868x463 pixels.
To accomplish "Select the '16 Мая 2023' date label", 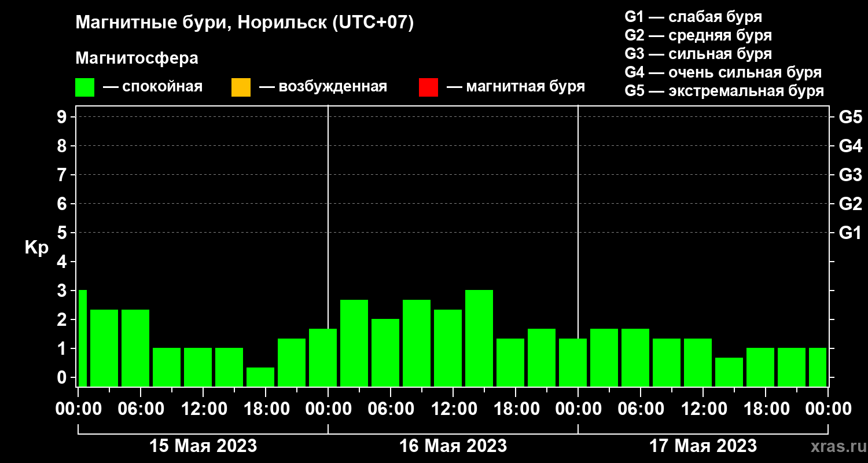I will click(x=453, y=446).
